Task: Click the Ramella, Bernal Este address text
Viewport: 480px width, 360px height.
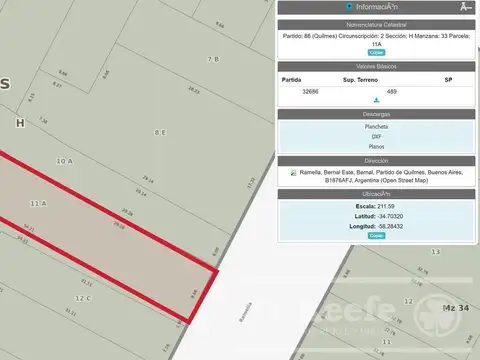Action: 381,176
